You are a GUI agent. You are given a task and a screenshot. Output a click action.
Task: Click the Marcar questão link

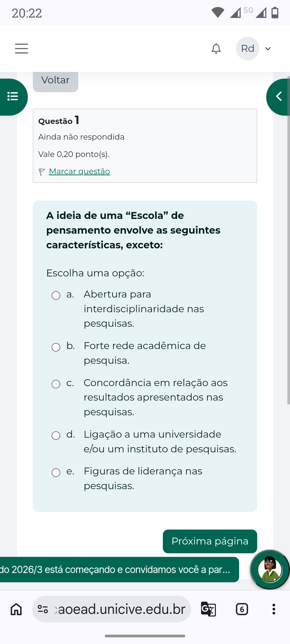point(79,171)
